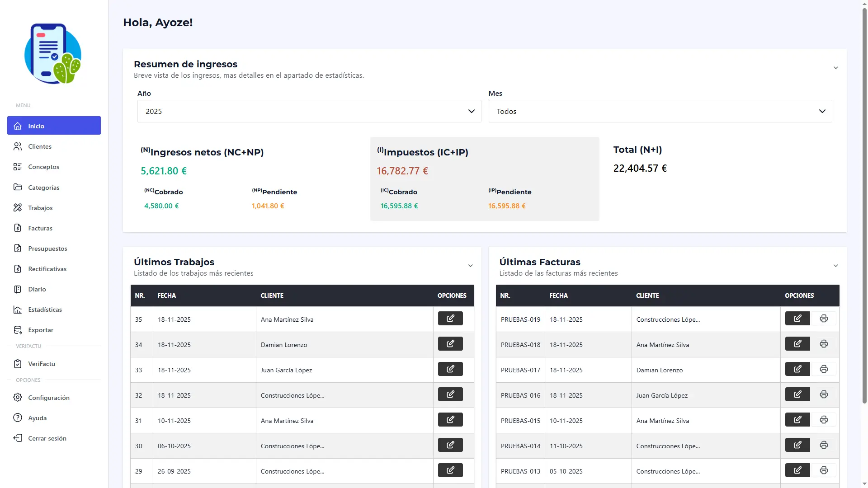868x488 pixels.
Task: Open the Estadísticas chart icon
Action: coord(17,310)
